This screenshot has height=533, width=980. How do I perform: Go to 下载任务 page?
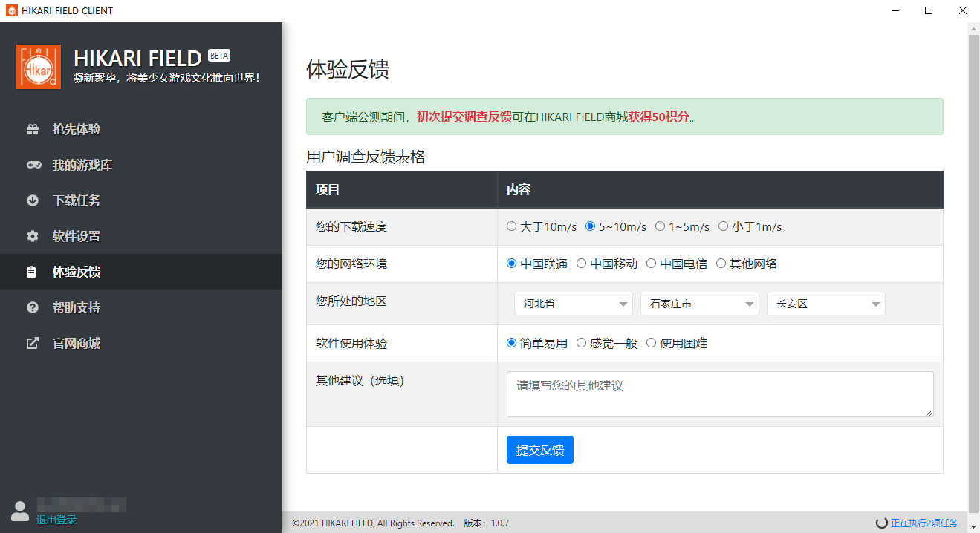[x=141, y=200]
